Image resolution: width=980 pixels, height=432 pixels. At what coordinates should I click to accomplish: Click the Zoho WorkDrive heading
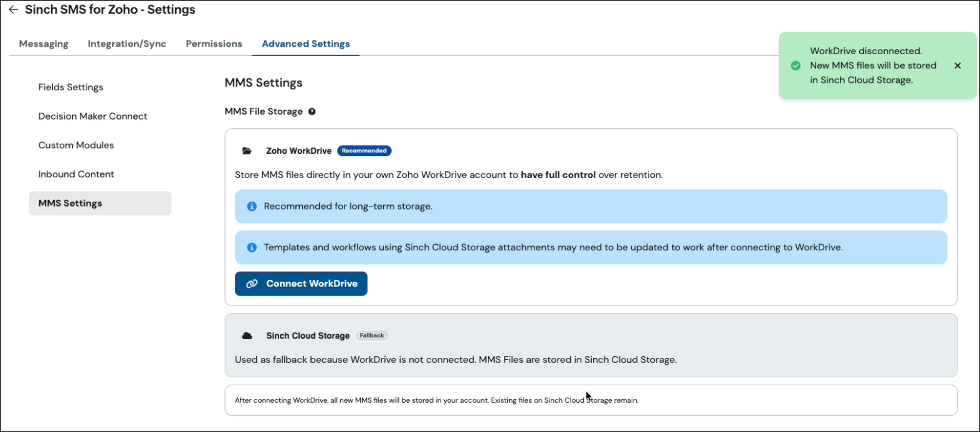tap(299, 151)
